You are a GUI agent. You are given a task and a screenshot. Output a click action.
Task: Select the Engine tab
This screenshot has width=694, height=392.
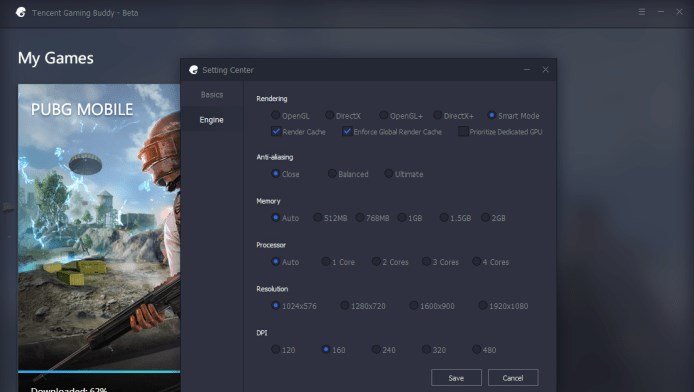211,119
